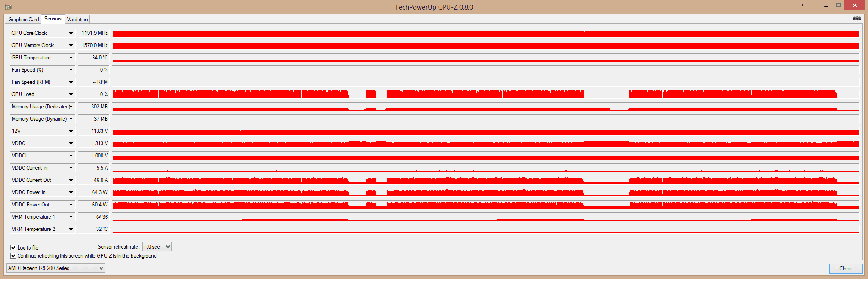
Task: Click the 32 °C VRM temperature value
Action: [x=93, y=229]
